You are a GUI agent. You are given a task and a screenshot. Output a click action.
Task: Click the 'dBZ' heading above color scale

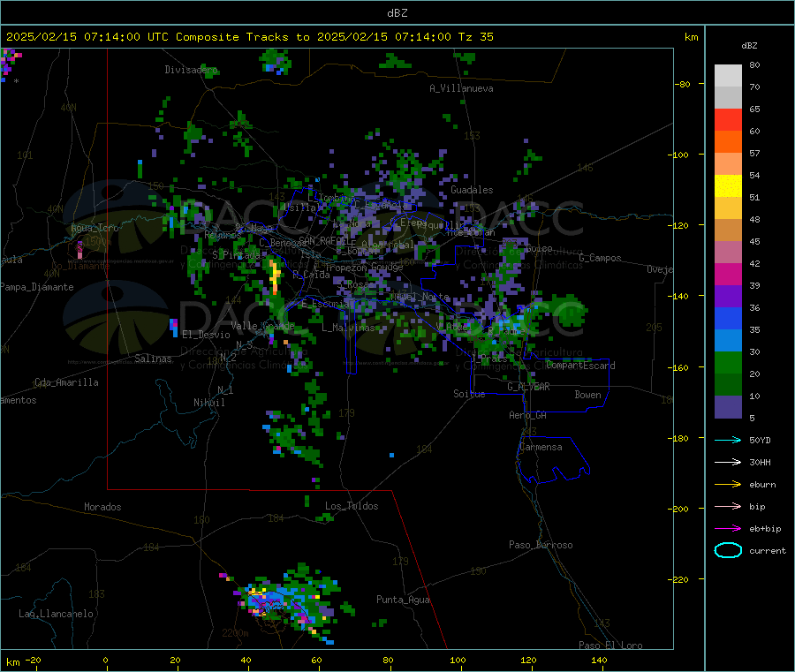click(x=749, y=46)
